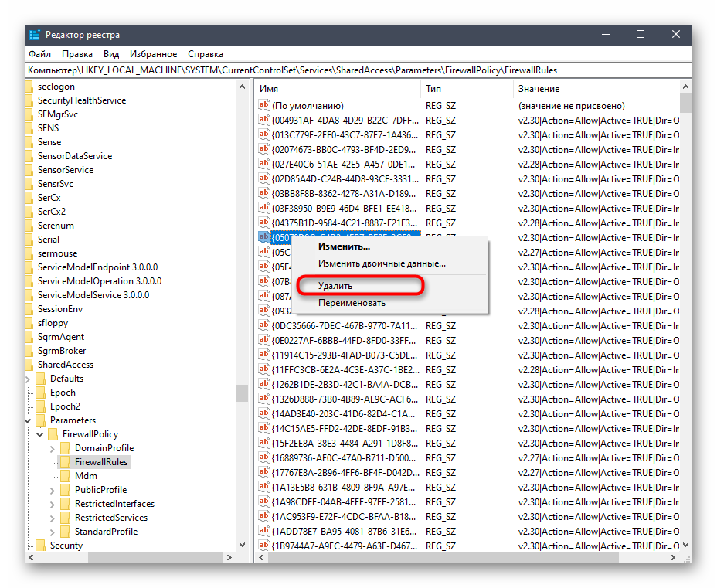The image size is (717, 588).
Task: Select the SensorDataService key in tree
Action: tap(74, 156)
